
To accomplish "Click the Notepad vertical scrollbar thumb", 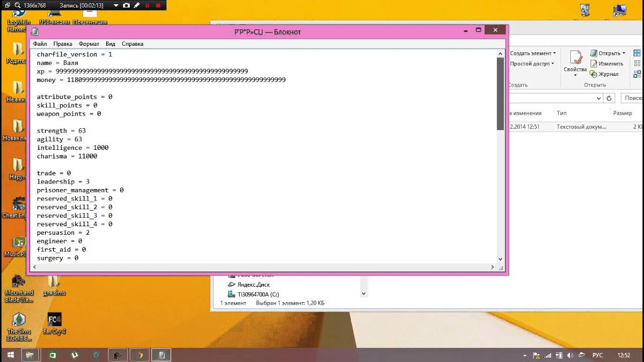I will (x=500, y=94).
